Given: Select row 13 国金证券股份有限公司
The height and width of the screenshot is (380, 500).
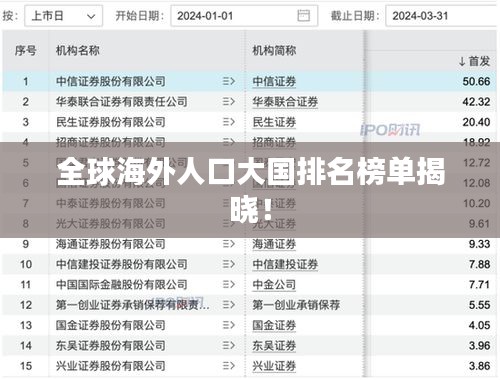Looking at the screenshot, I should 249,325.
